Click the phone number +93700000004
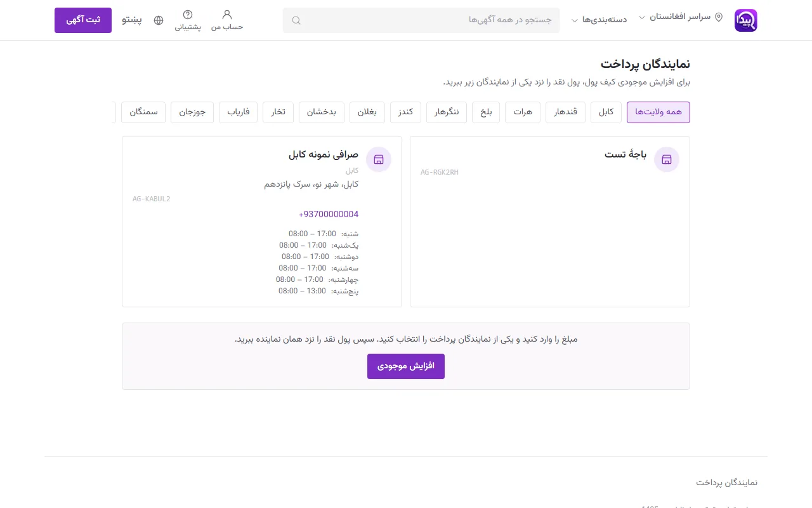This screenshot has height=508, width=812. [329, 215]
